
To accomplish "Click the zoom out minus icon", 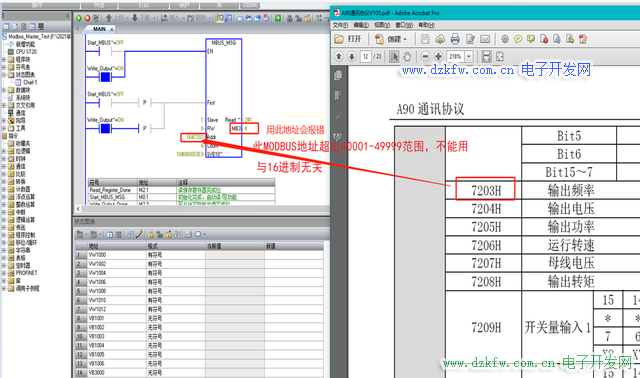I will 425,56.
